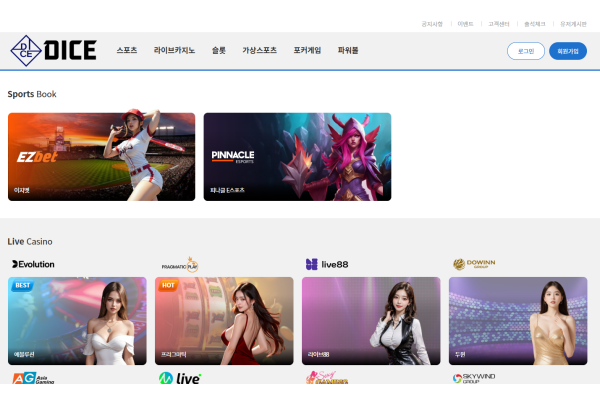Click the HOT badge on Pragmatic card
This screenshot has height=400, width=600.
[169, 285]
